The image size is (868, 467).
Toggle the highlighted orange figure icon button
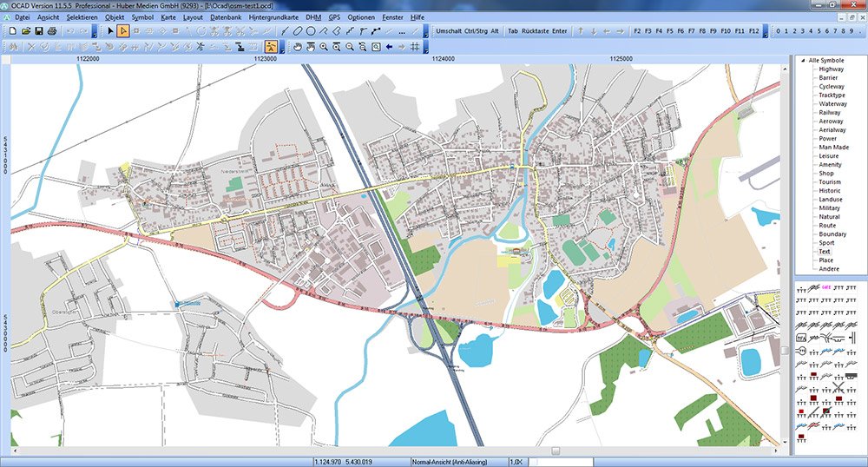271,47
